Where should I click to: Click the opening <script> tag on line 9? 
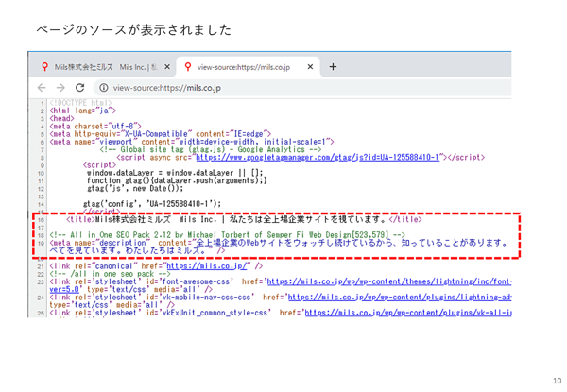click(100, 165)
